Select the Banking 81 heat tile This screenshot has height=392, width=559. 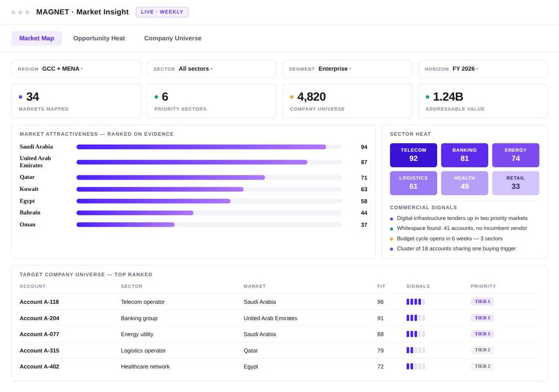click(465, 155)
